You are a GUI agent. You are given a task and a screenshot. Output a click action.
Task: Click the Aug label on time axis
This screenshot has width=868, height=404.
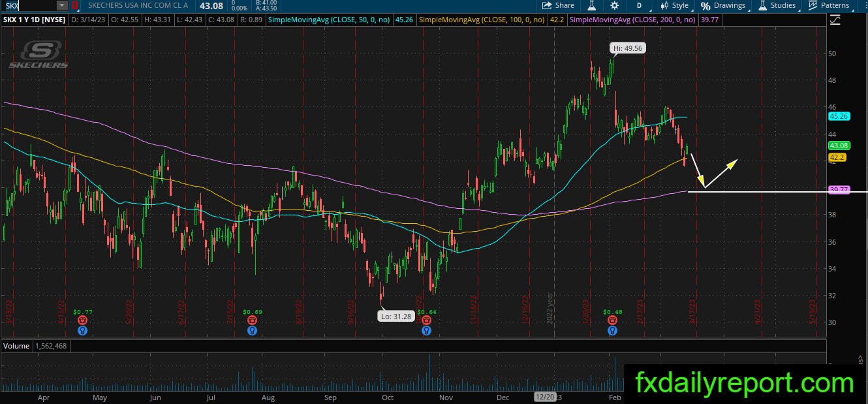(268, 397)
